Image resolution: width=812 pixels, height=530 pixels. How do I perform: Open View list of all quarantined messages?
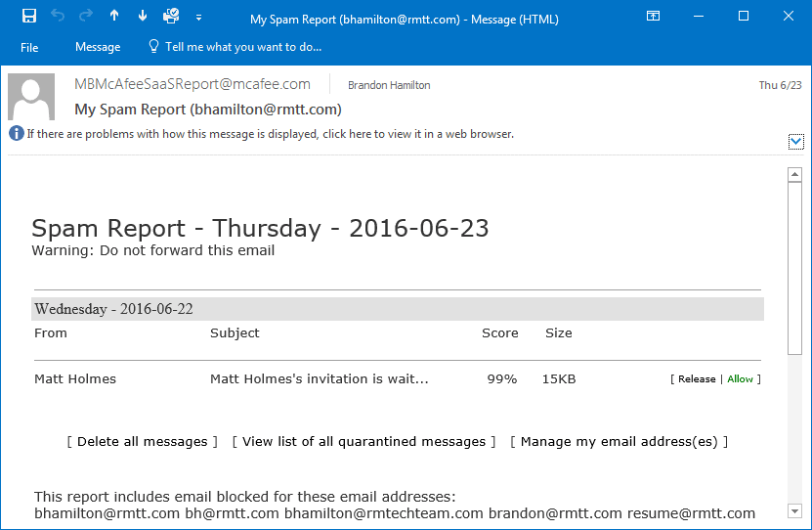tap(363, 441)
